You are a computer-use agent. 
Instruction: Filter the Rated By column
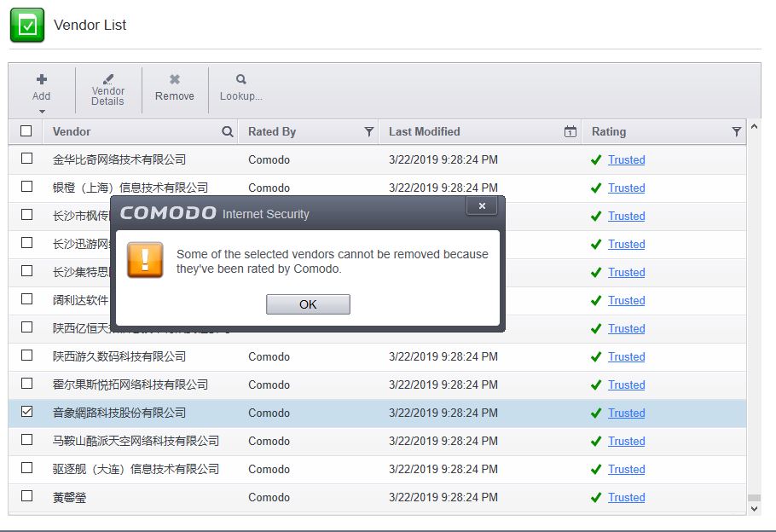click(368, 131)
